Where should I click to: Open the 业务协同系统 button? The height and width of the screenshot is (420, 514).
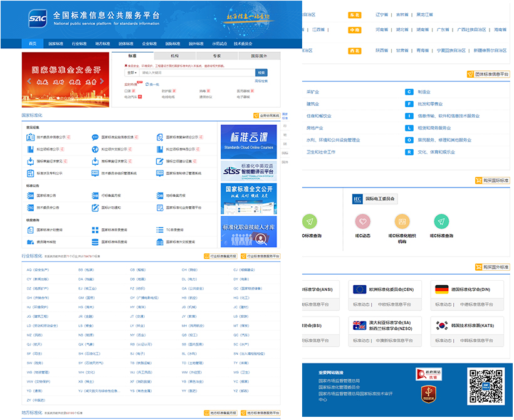pyautogui.click(x=267, y=116)
